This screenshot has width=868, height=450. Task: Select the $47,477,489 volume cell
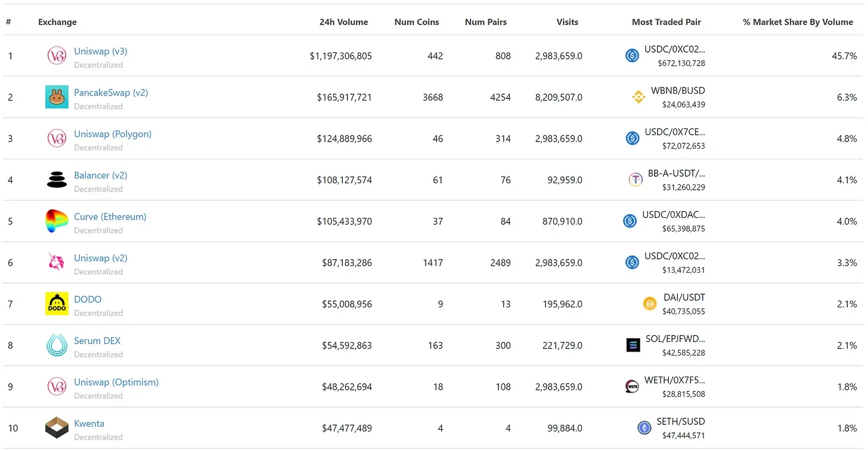[x=347, y=428]
